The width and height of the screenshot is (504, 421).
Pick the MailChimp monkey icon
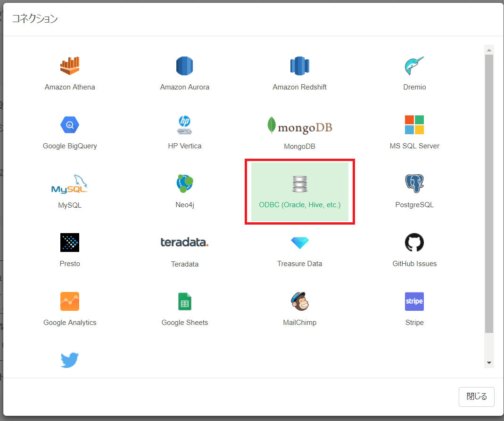click(299, 301)
